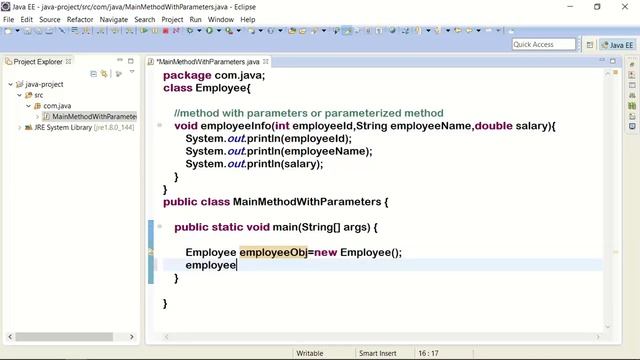Click Collapse All in Project Explorer
Viewport: 640px width, 360px height.
(x=93, y=74)
